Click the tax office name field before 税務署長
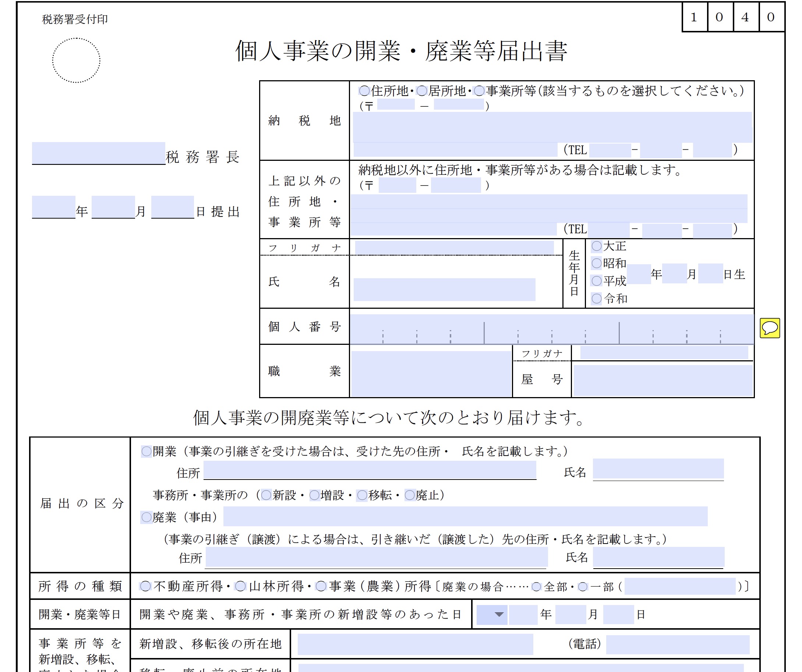Image resolution: width=802 pixels, height=672 pixels. pyautogui.click(x=99, y=153)
